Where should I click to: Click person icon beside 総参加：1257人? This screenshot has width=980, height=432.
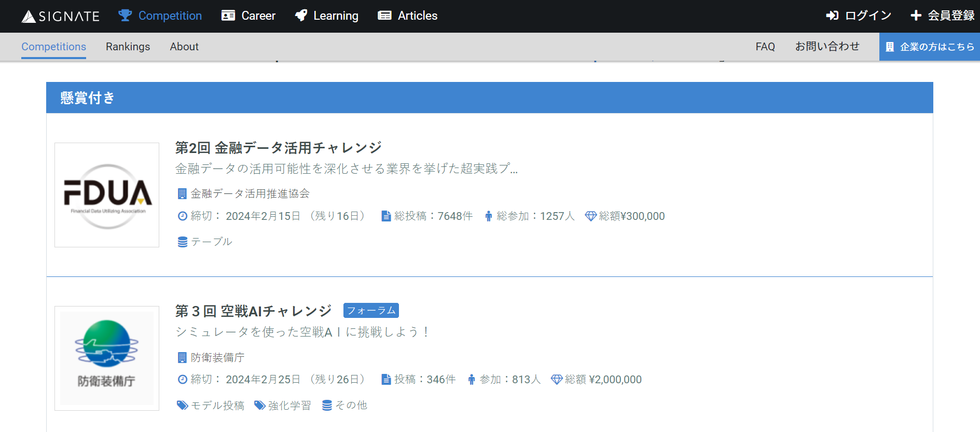[x=489, y=216]
